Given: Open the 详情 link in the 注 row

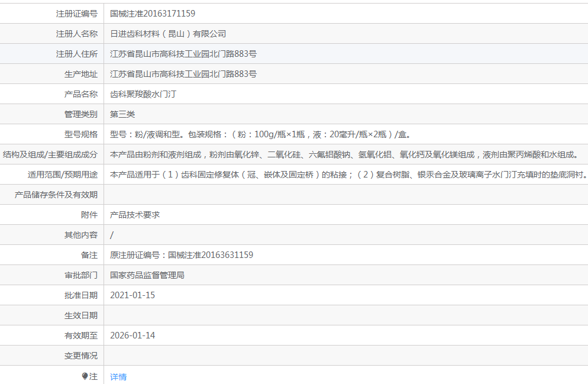Looking at the screenshot, I should coord(117,376).
